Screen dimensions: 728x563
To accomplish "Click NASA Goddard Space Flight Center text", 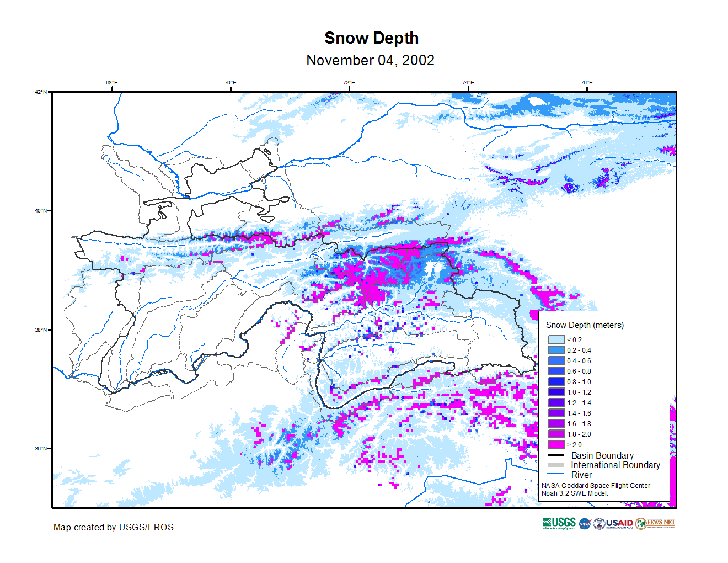I will (x=596, y=486).
